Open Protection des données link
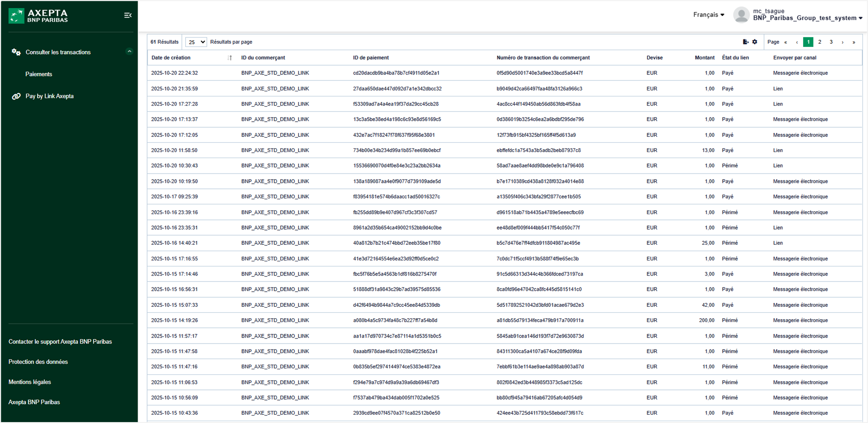The height and width of the screenshot is (423, 868). (38, 362)
